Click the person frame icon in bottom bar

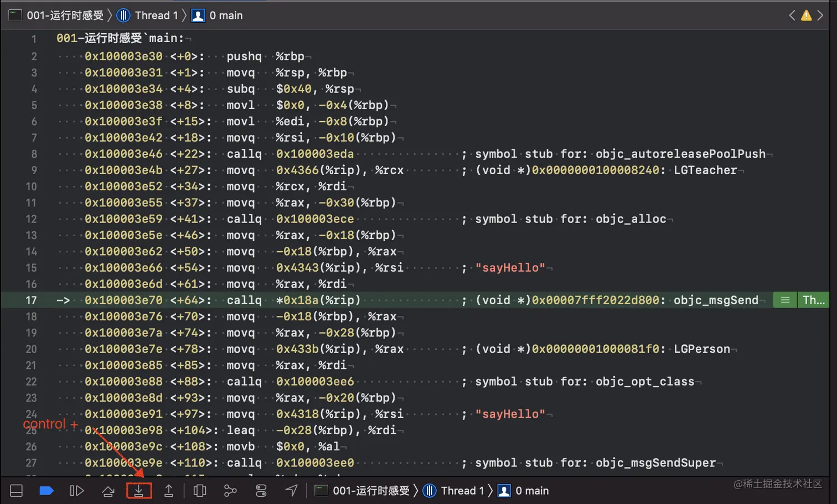[x=504, y=491]
